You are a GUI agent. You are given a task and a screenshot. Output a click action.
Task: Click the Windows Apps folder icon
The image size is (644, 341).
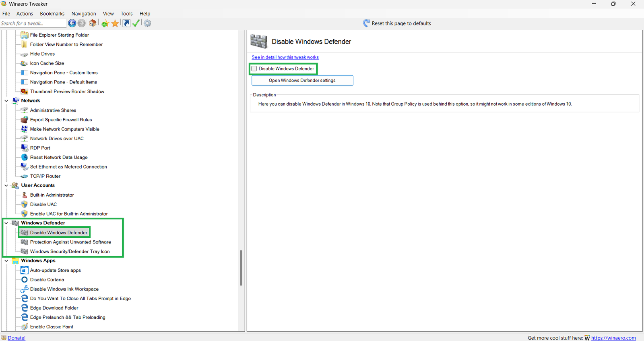click(x=15, y=261)
